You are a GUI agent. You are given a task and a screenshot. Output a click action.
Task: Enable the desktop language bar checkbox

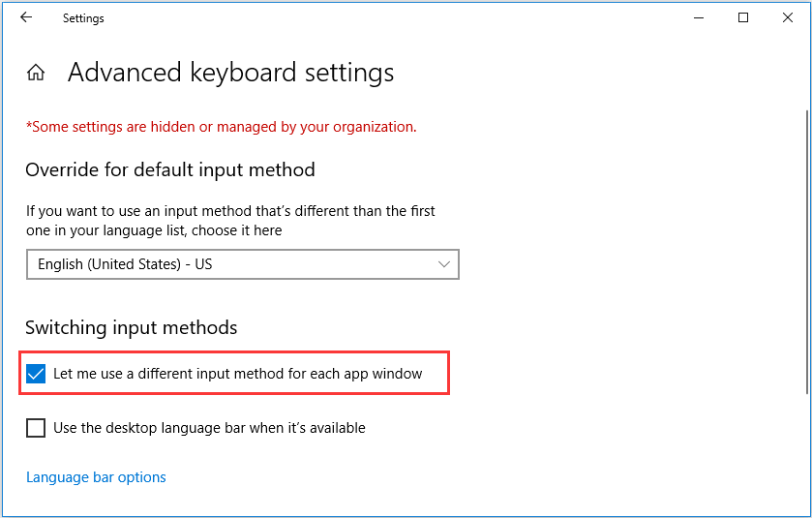(x=36, y=428)
